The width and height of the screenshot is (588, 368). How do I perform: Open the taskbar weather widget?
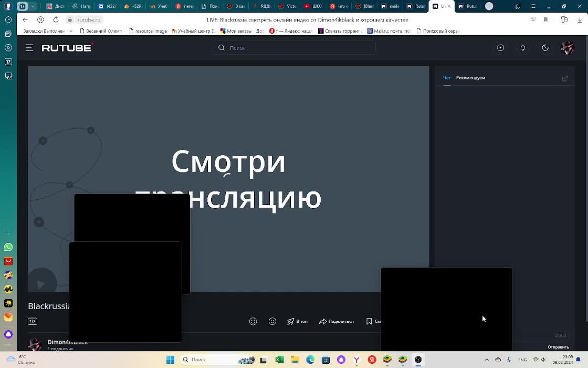pos(21,360)
